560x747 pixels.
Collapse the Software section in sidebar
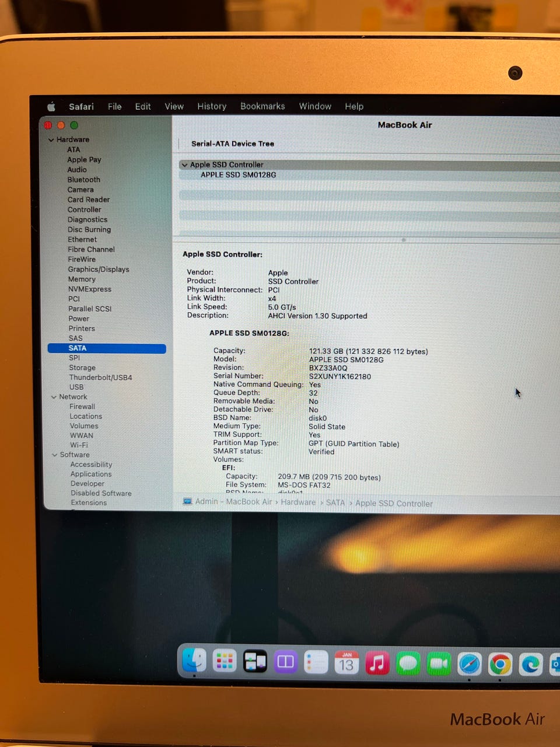55,455
